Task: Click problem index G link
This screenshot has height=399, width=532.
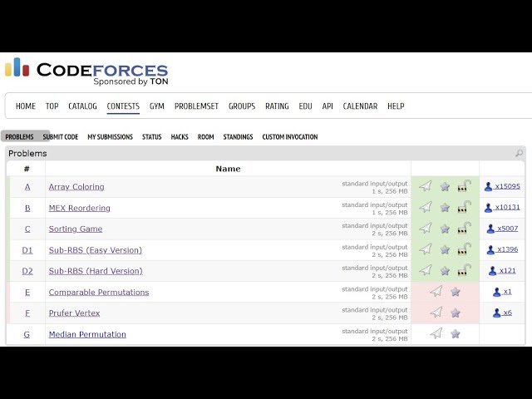Action: [x=27, y=334]
